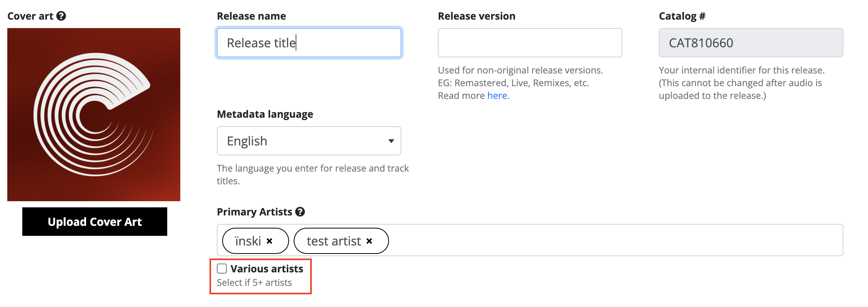
Task: Remove the ïnski artist tag
Action: click(269, 241)
